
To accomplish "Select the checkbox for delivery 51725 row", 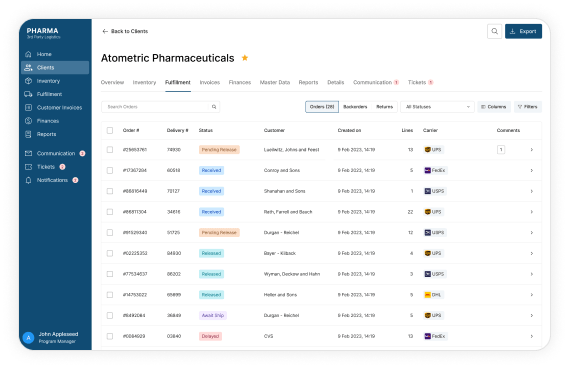I will tap(110, 233).
